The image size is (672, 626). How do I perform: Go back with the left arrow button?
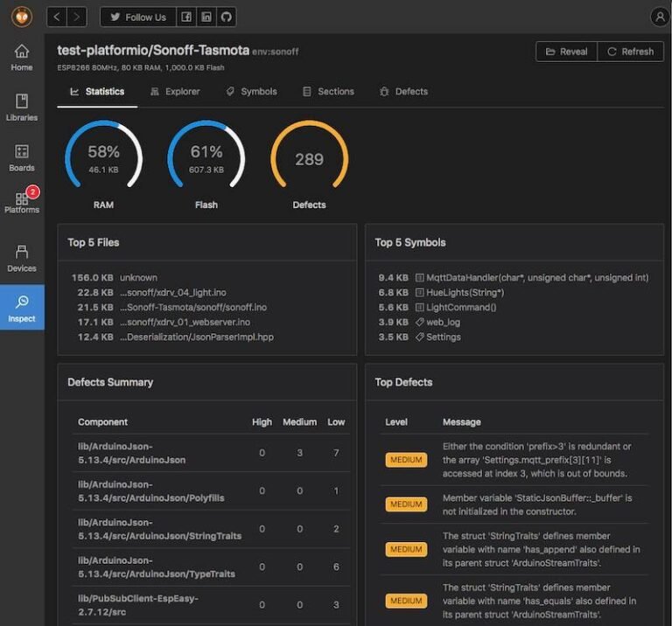coord(57,17)
